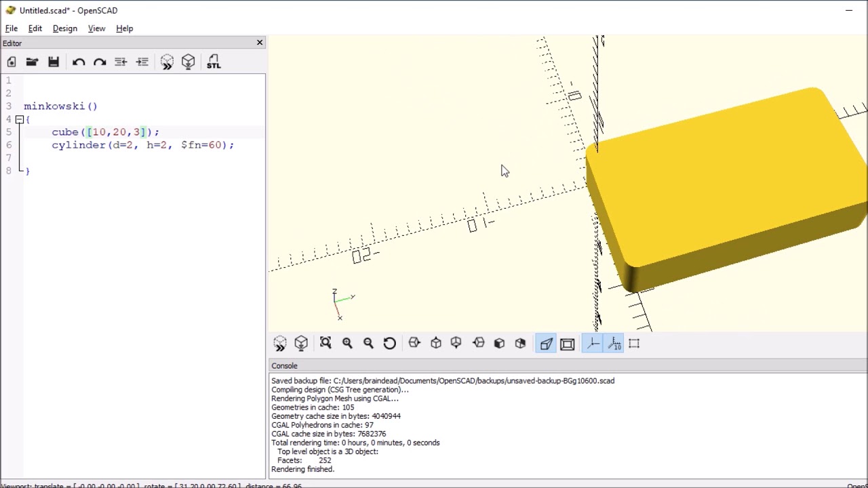
Task: Toggle Perspective projection
Action: [x=547, y=344]
